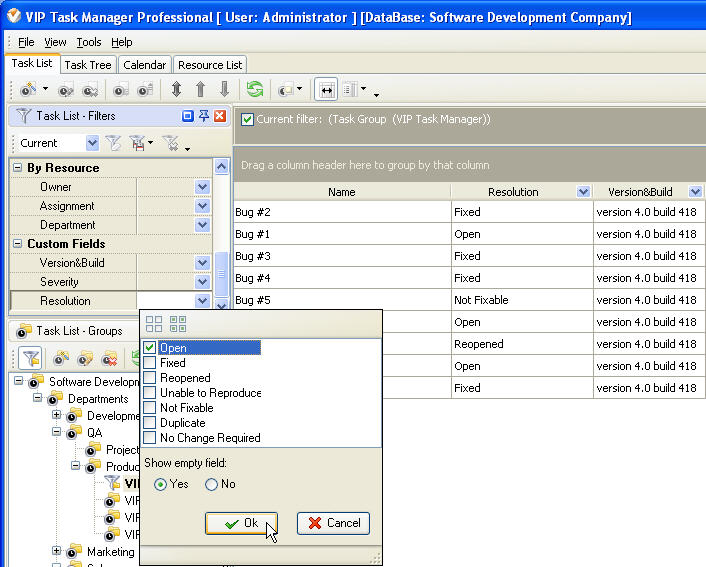Switch to the Calendar tab
This screenshot has height=567, width=706.
point(145,65)
